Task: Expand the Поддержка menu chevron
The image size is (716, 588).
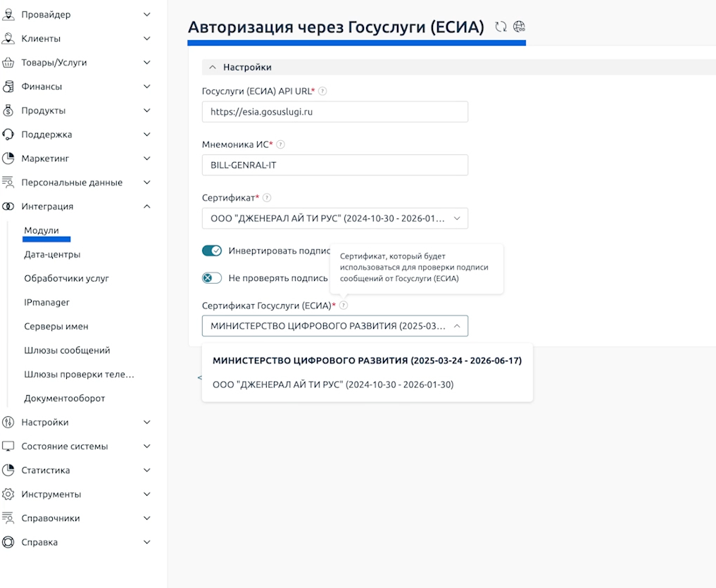Action: click(x=147, y=135)
